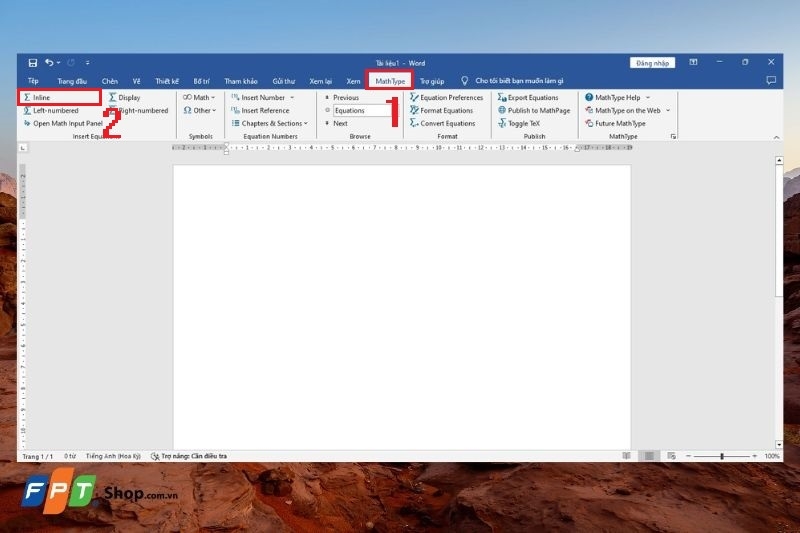800x533 pixels.
Task: Switch to the Xem lại tab
Action: (320, 81)
